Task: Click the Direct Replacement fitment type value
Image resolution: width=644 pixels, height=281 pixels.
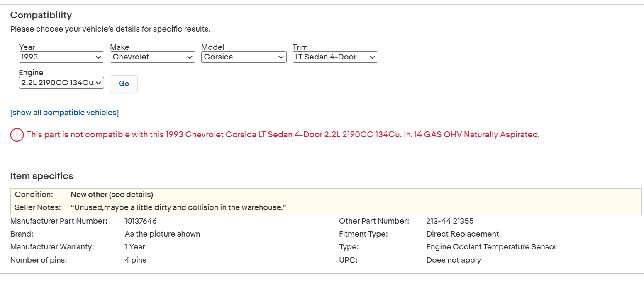Action: point(463,234)
